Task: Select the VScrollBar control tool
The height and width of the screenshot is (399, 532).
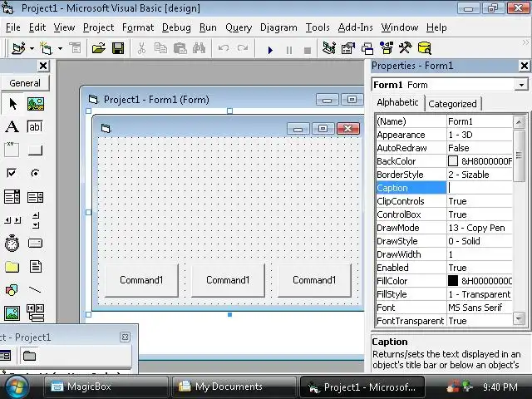Action: coord(36,220)
